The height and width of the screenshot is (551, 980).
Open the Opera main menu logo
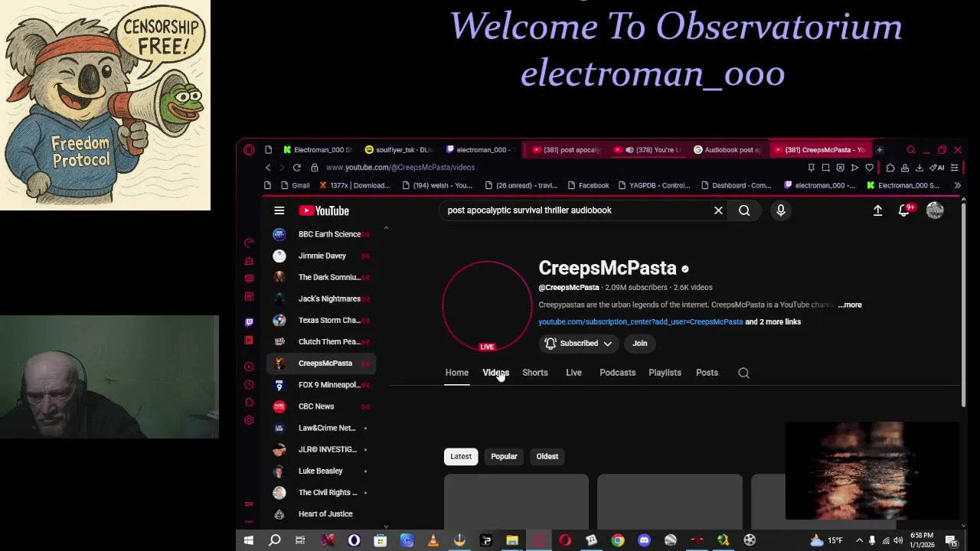coord(249,150)
